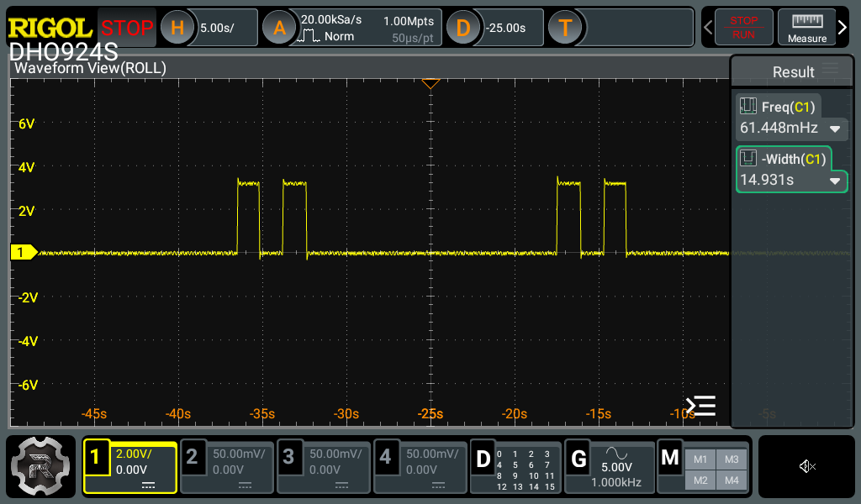Click the 50µs/pt resolution label

pos(412,38)
